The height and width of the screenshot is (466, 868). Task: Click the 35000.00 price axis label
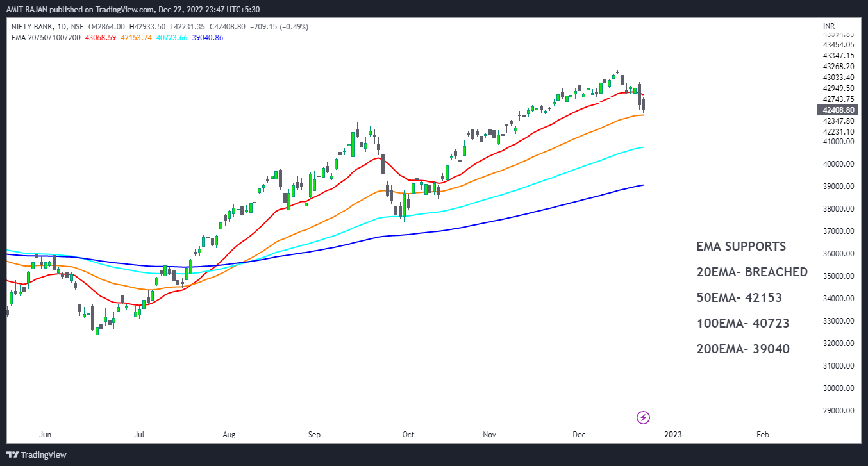(x=839, y=276)
